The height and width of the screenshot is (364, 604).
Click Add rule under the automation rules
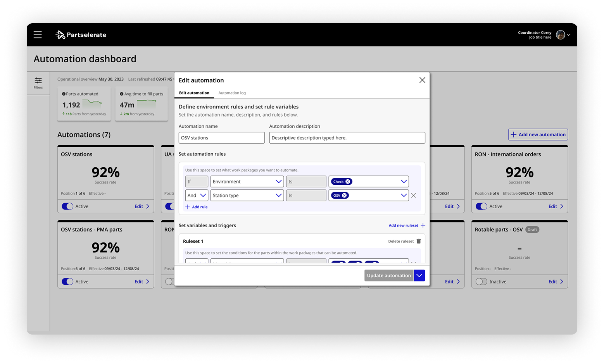[x=196, y=207]
